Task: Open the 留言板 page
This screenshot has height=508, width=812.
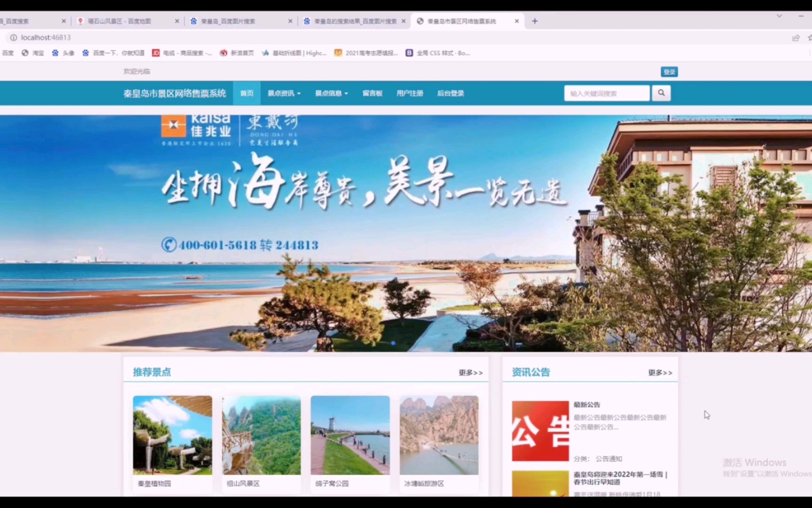Action: 372,93
